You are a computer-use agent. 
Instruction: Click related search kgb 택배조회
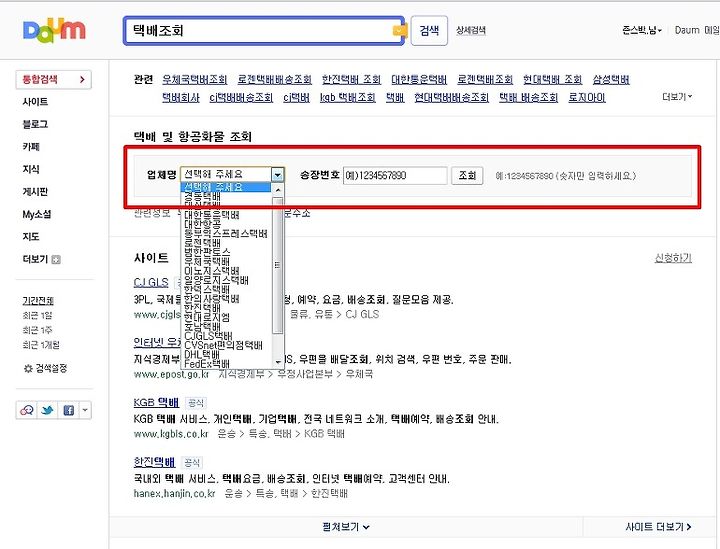pos(348,97)
